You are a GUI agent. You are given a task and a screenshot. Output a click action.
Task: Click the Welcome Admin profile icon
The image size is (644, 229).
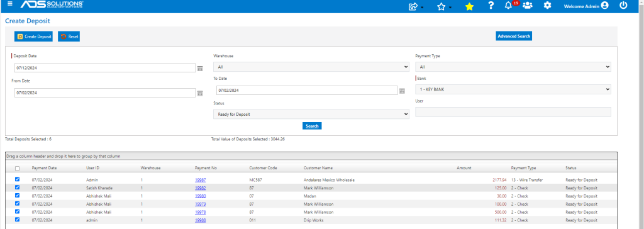point(604,6)
